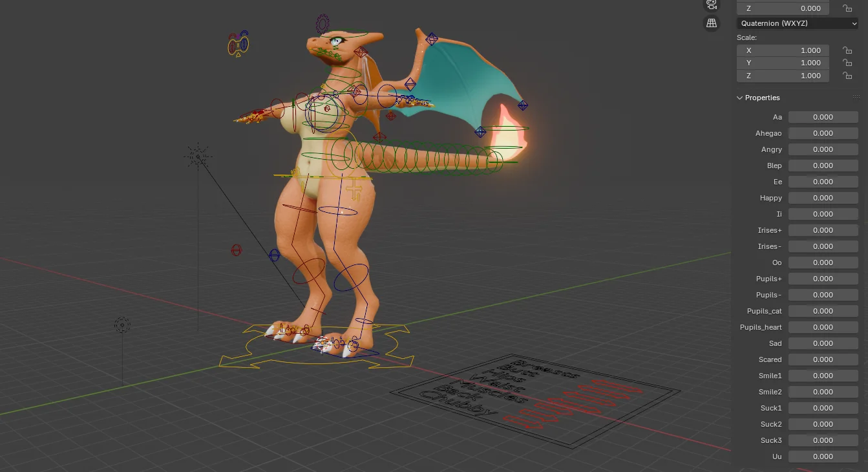The height and width of the screenshot is (472, 868).
Task: Toggle camera view using the camera gizmo icon
Action: point(712,5)
